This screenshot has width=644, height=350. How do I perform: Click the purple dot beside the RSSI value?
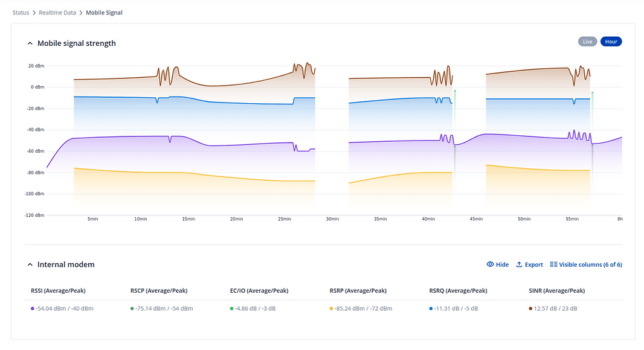[x=33, y=308]
